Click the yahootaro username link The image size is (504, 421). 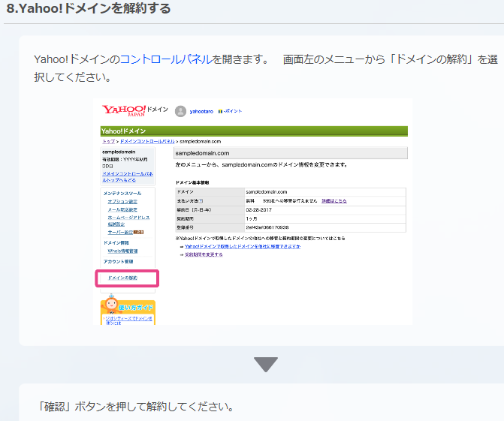click(x=201, y=111)
